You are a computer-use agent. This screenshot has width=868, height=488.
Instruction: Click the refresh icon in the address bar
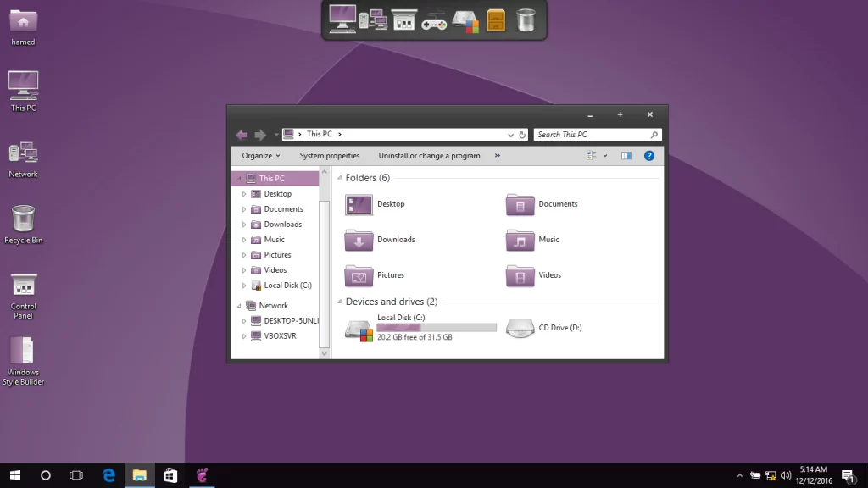522,135
